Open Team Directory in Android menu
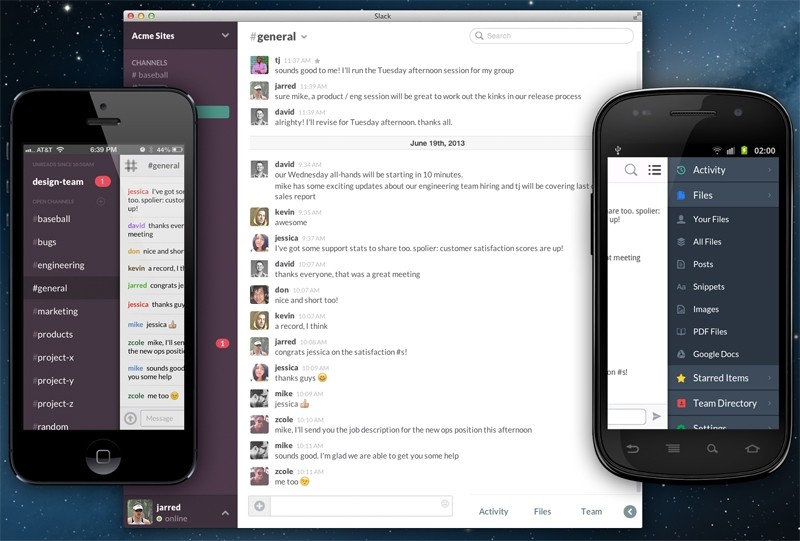Image resolution: width=800 pixels, height=541 pixels. (x=724, y=403)
